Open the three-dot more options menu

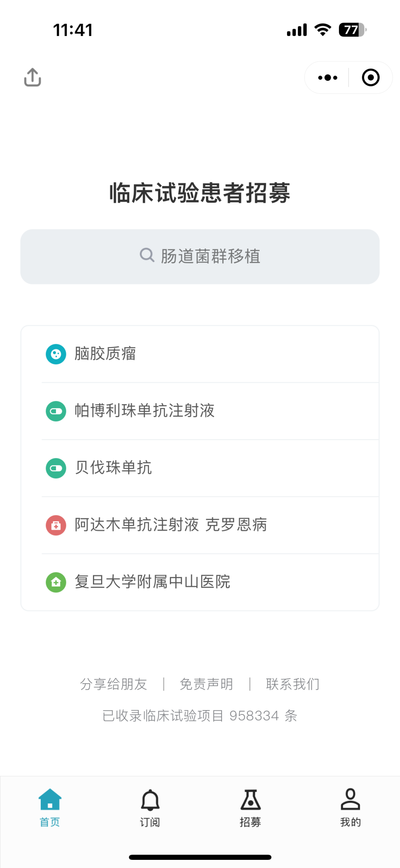click(x=327, y=77)
